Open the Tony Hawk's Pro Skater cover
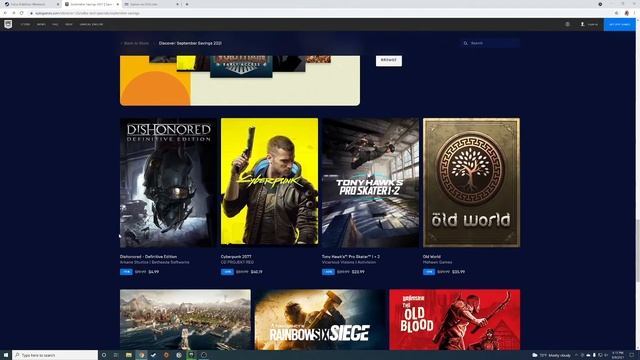 point(370,182)
